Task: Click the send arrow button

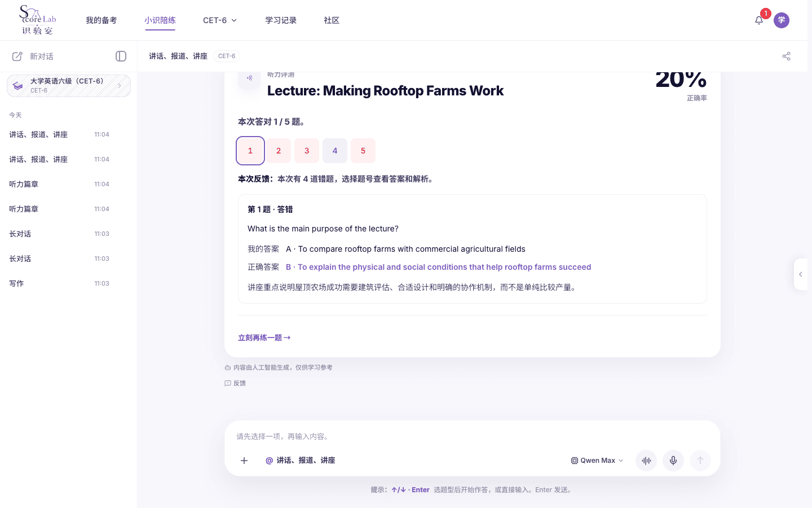Action: (700, 461)
